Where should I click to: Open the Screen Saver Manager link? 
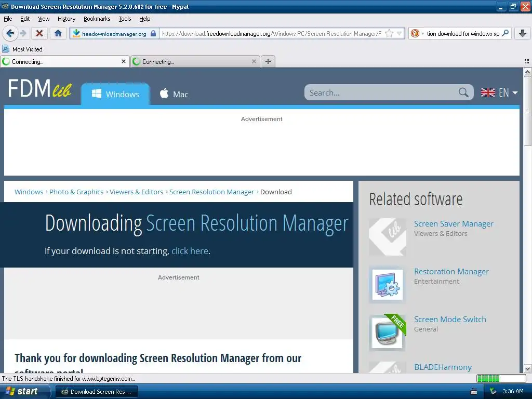click(454, 223)
